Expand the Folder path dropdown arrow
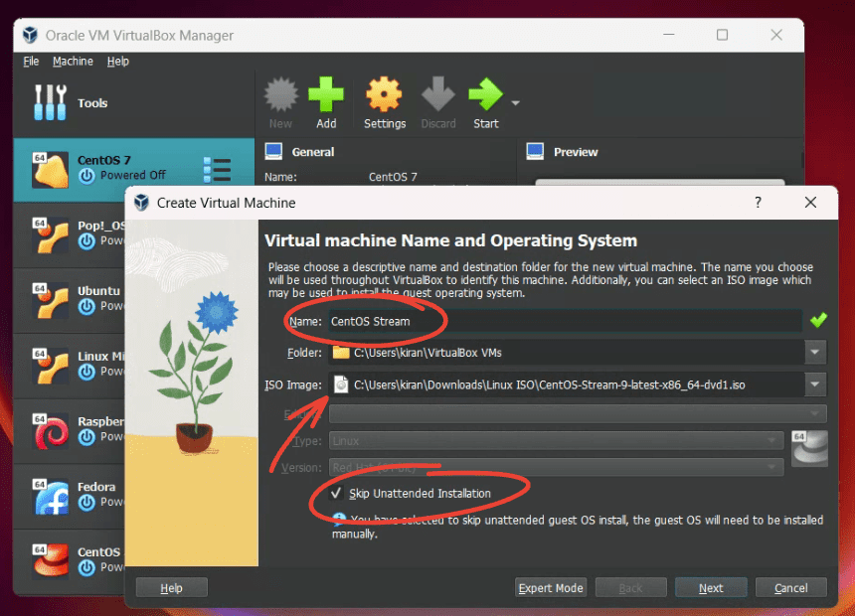 click(814, 352)
